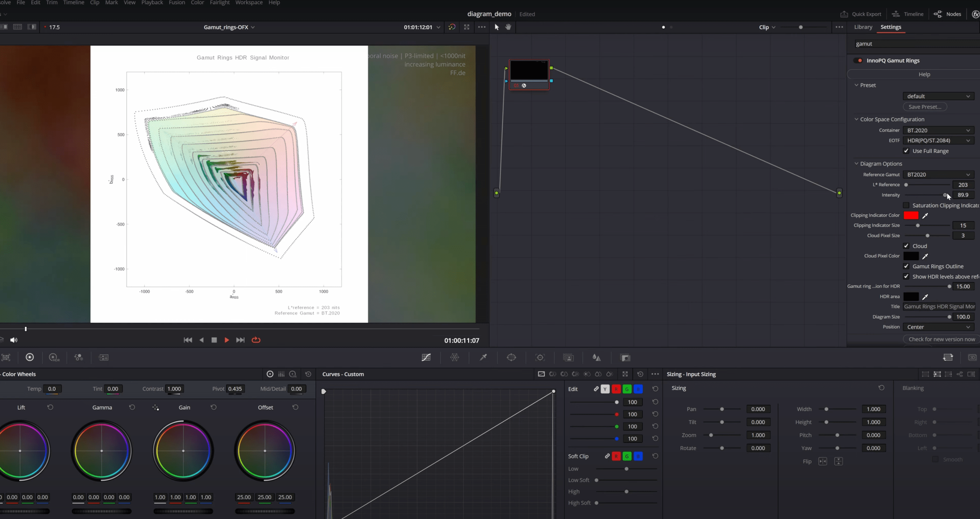Open the Curves palette icon
Image resolution: width=980 pixels, height=519 pixels.
[x=426, y=357]
